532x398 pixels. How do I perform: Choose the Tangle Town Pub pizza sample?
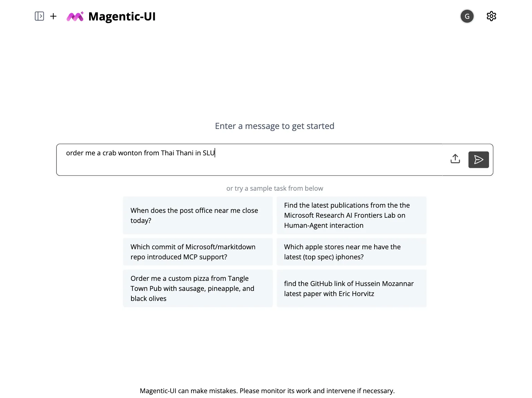tap(198, 288)
